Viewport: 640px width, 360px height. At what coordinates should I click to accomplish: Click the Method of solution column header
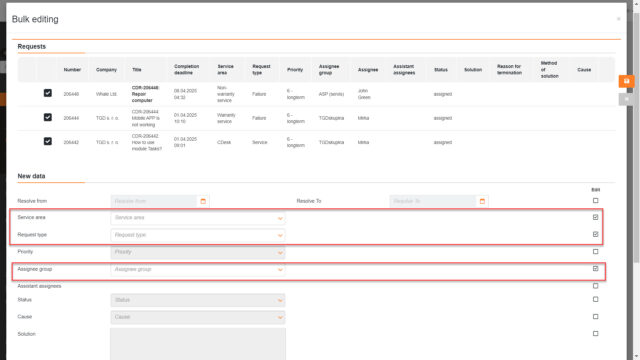(549, 69)
